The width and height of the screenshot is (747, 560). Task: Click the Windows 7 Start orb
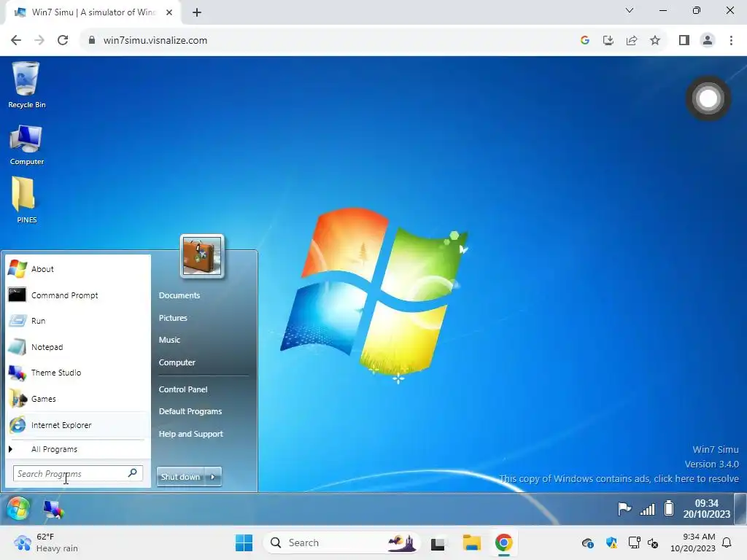[x=18, y=508]
